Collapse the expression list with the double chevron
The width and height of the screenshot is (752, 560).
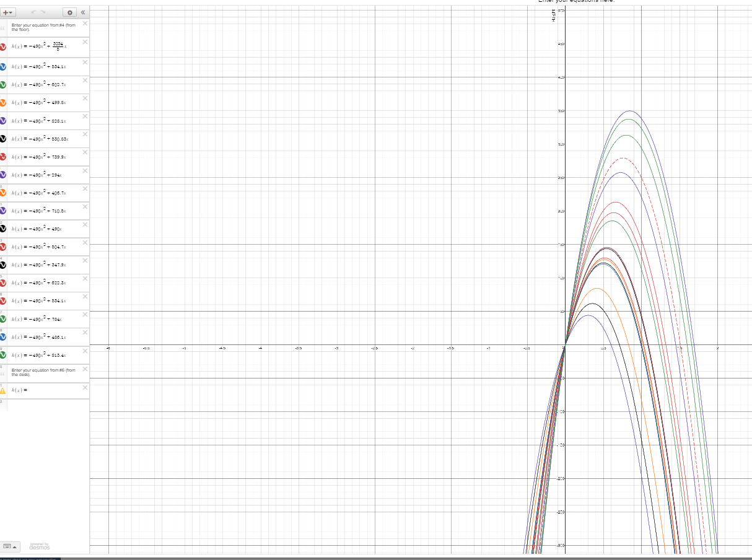pyautogui.click(x=82, y=12)
